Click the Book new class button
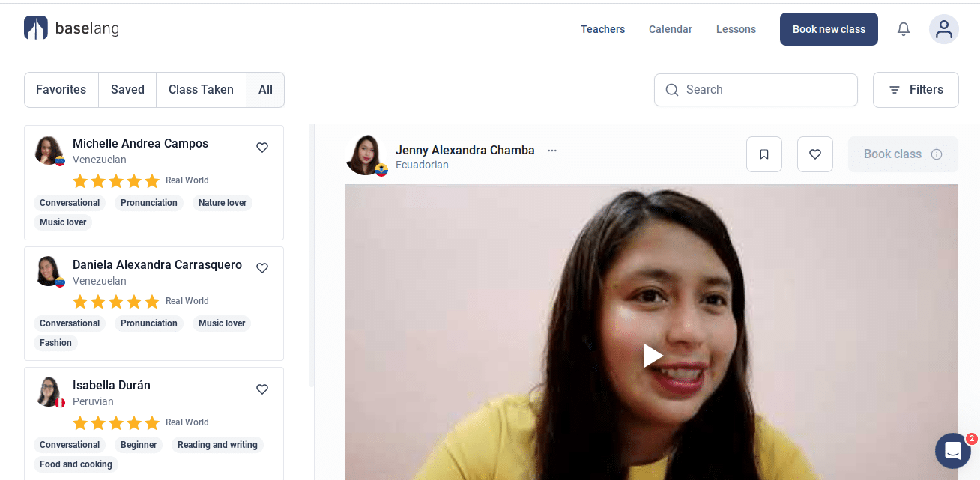 coord(828,29)
